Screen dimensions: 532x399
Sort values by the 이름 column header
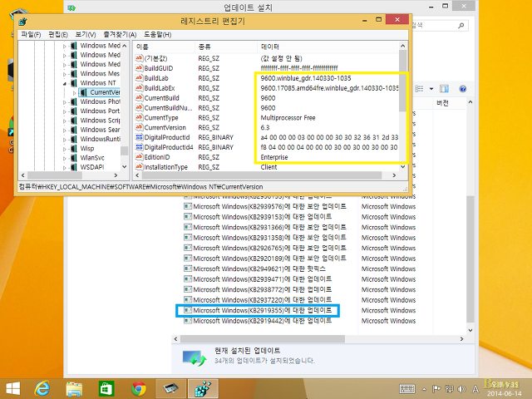coord(164,47)
